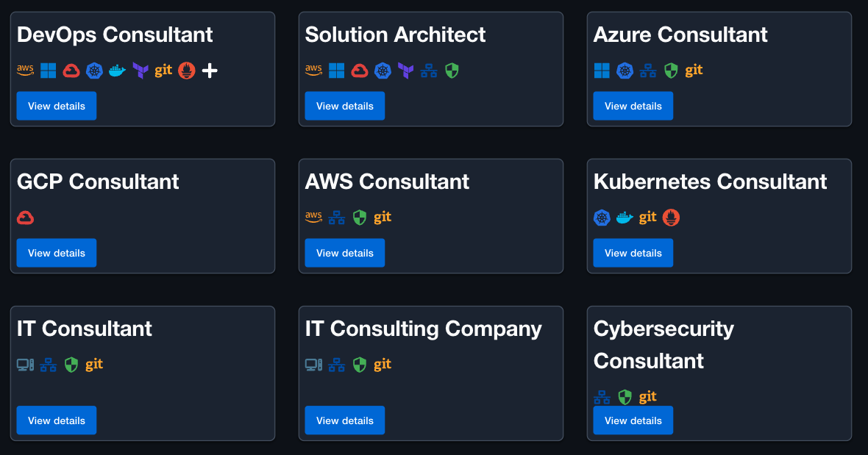
Task: Click the computer icon in IT Consultant card
Action: [x=26, y=365]
